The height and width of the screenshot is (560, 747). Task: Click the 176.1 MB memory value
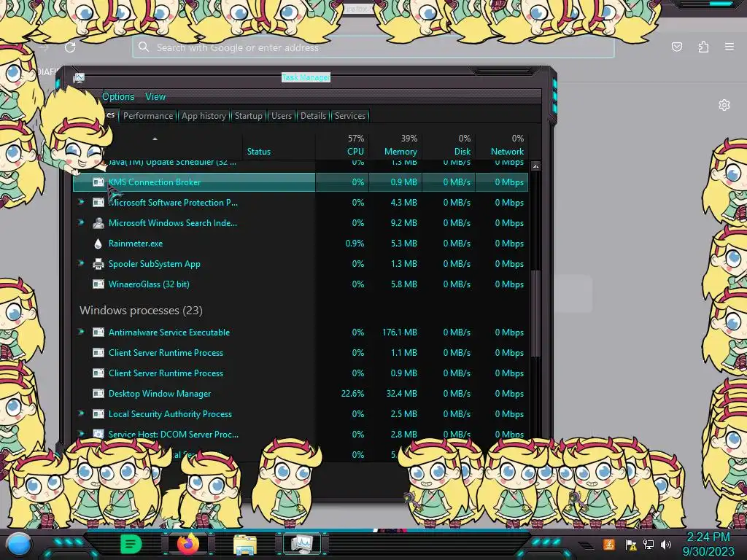pos(399,332)
